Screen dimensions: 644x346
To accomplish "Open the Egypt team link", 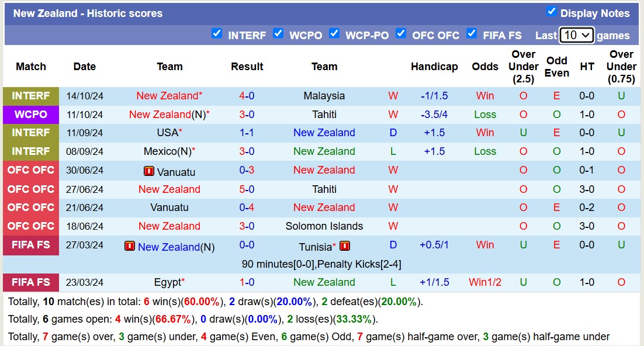I will (x=167, y=282).
